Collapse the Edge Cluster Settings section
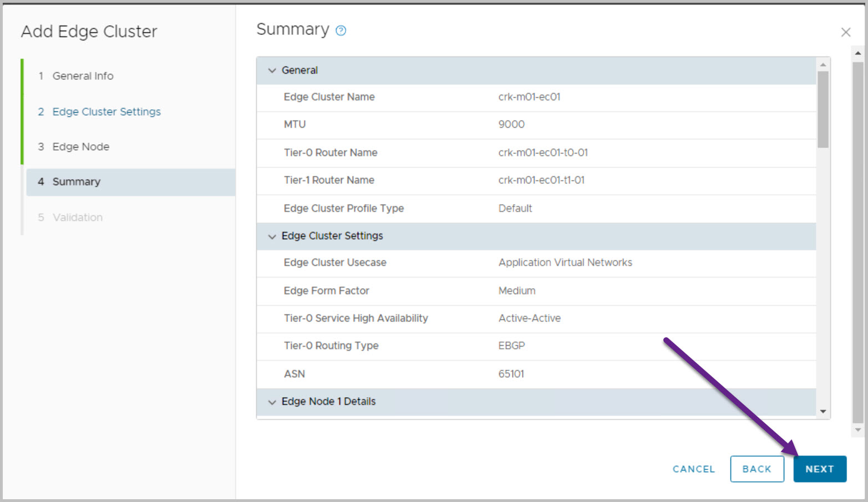Viewport: 868px width, 502px height. [272, 236]
